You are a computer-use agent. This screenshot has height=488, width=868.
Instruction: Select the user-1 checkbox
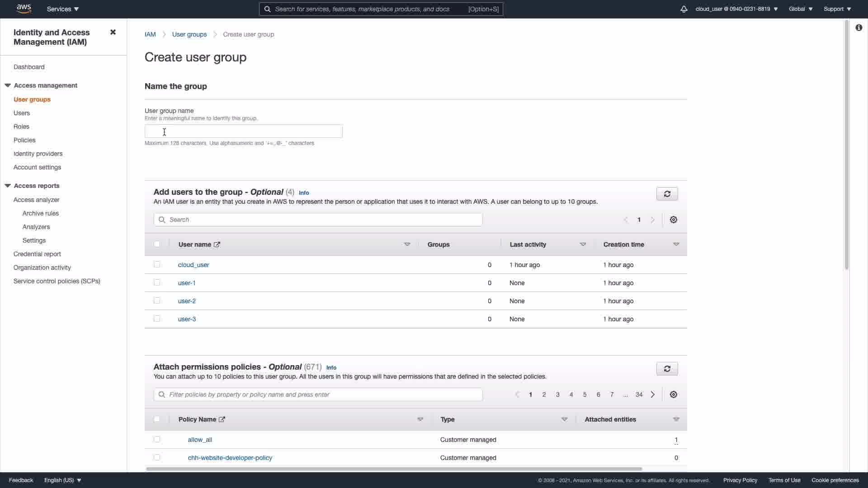pyautogui.click(x=157, y=282)
